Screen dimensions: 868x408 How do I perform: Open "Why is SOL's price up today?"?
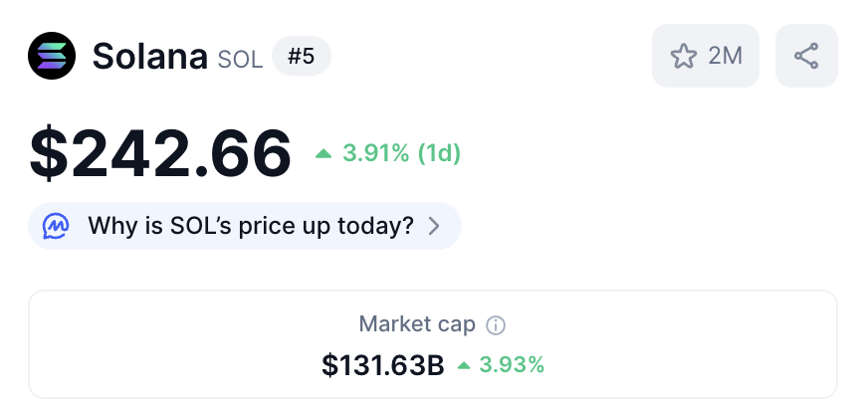tap(250, 226)
